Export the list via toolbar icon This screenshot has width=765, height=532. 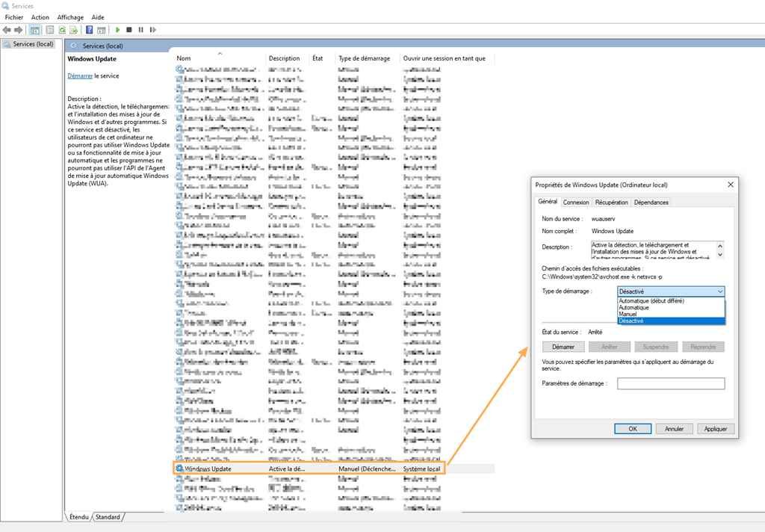point(74,30)
